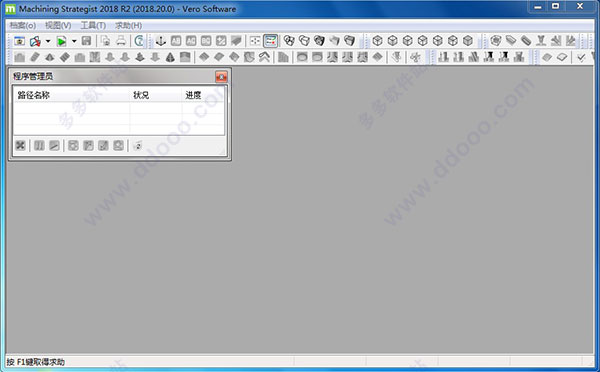
Task: Click the checkmark icon at the toolbar's right end
Action: (x=581, y=57)
